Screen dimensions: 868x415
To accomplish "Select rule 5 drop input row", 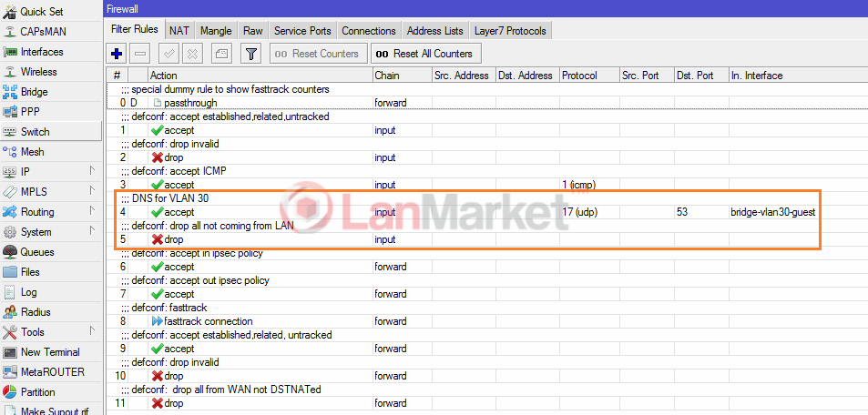I will pos(487,239).
